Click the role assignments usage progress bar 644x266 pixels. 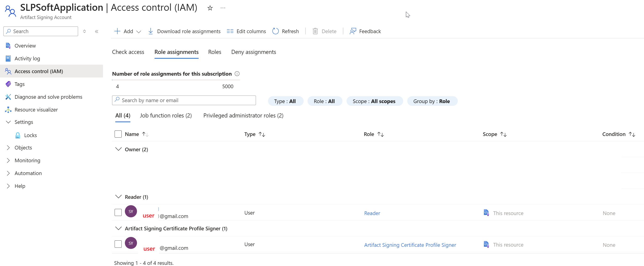click(176, 80)
